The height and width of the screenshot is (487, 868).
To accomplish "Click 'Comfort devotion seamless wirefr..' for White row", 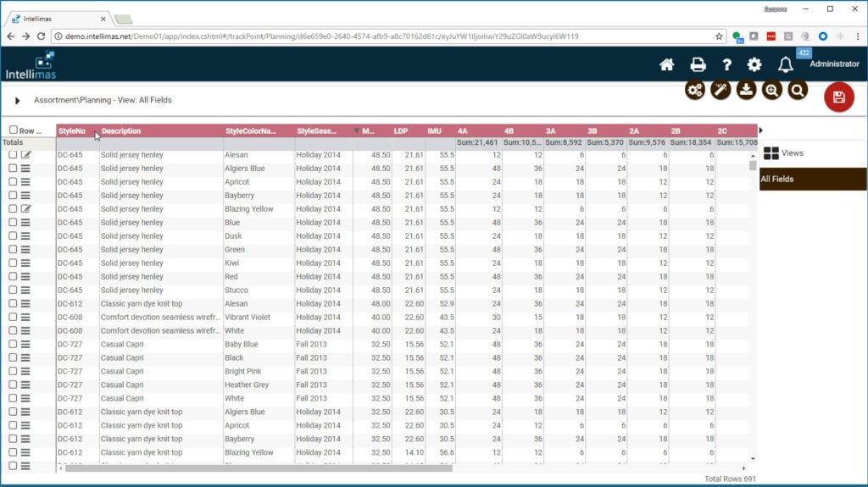I will (x=160, y=330).
